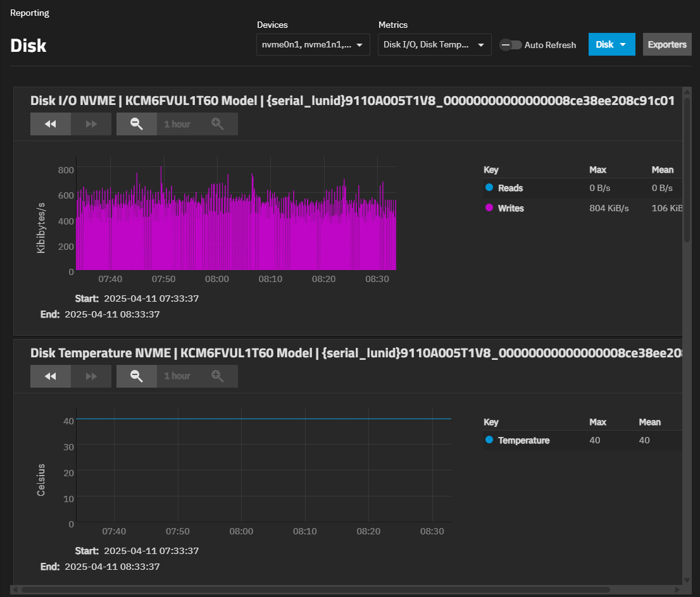The height and width of the screenshot is (597, 700).
Task: Open the Devices selection dropdown
Action: coord(313,45)
